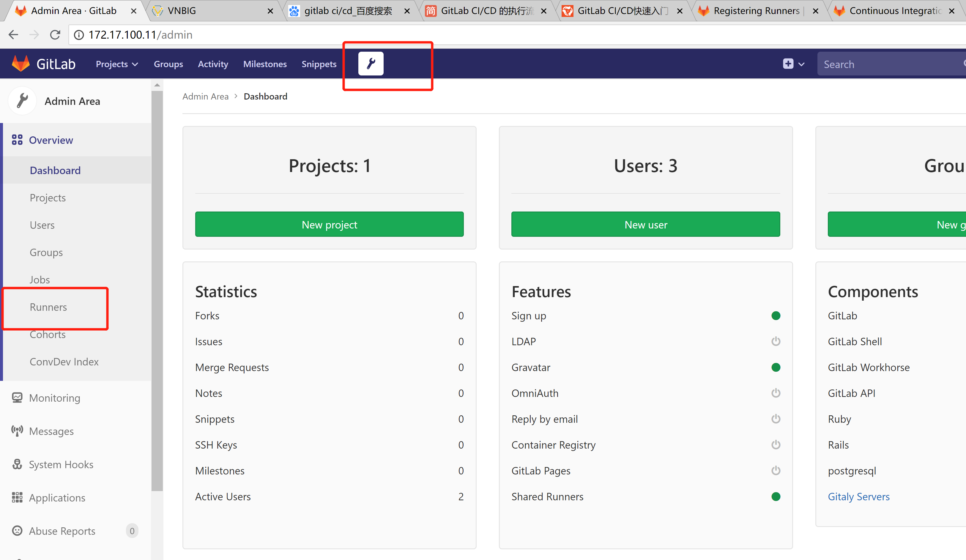The width and height of the screenshot is (966, 560).
Task: Click the plus create-new icon
Action: pos(788,64)
